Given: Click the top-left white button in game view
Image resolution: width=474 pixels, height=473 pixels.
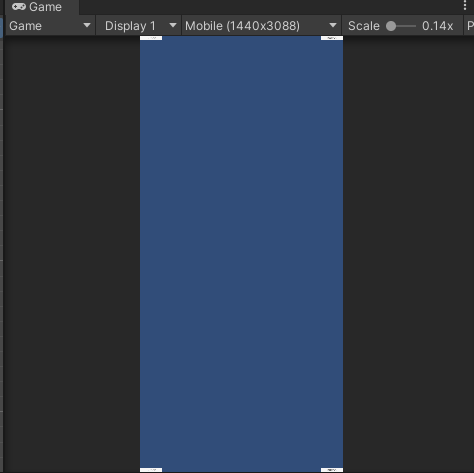Looking at the screenshot, I should click(x=151, y=38).
